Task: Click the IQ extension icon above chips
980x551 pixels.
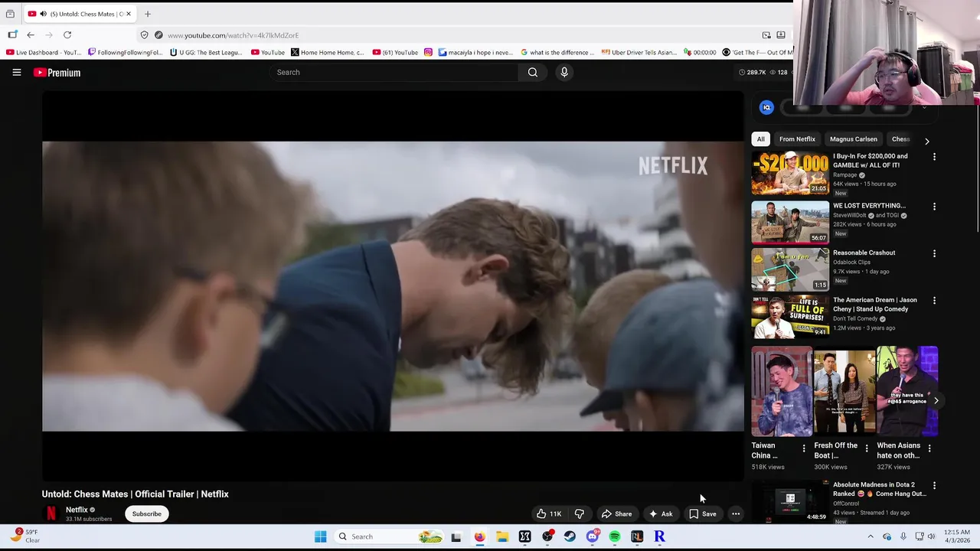Action: tap(766, 108)
